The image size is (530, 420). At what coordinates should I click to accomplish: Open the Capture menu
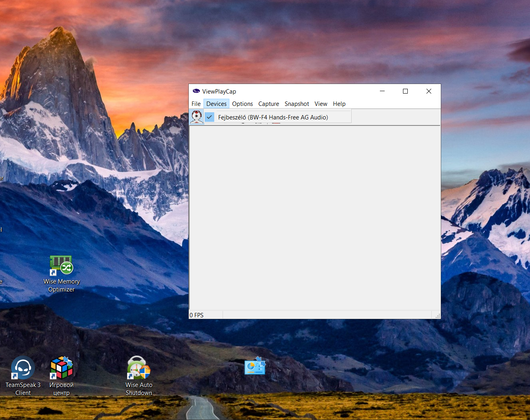[269, 104]
